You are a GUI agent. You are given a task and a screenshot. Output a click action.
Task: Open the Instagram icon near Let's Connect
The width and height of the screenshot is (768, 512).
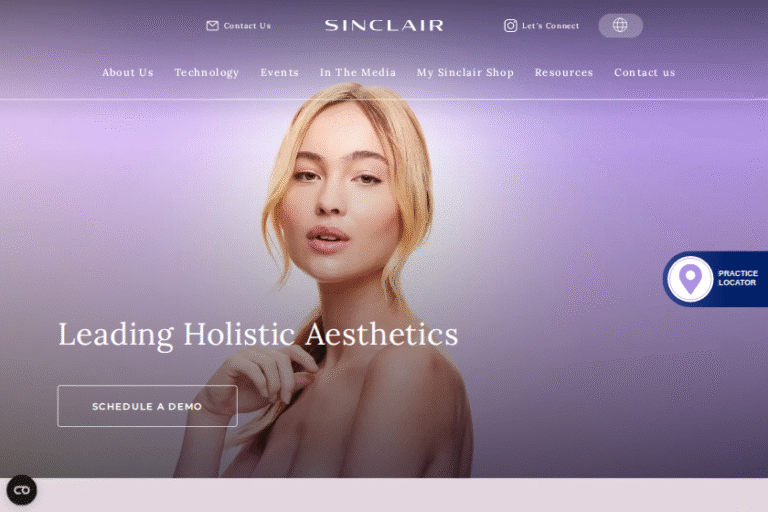click(510, 25)
